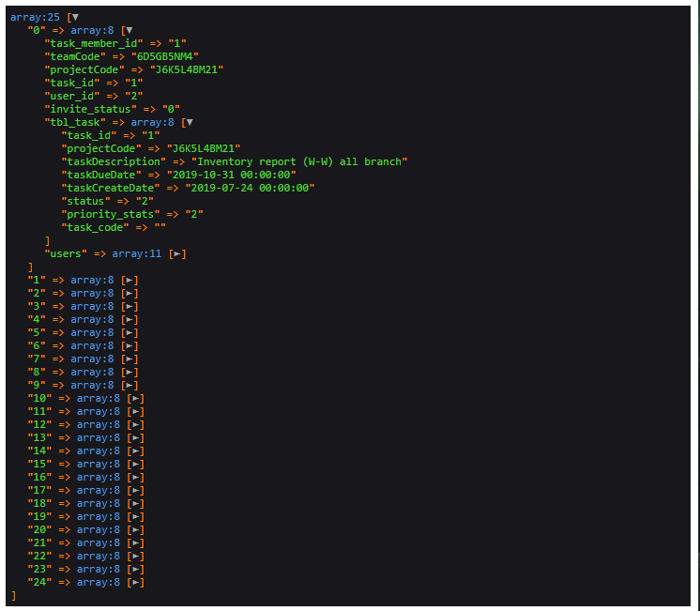Expand array item "10" arrow
700x611 pixels.
137,398
